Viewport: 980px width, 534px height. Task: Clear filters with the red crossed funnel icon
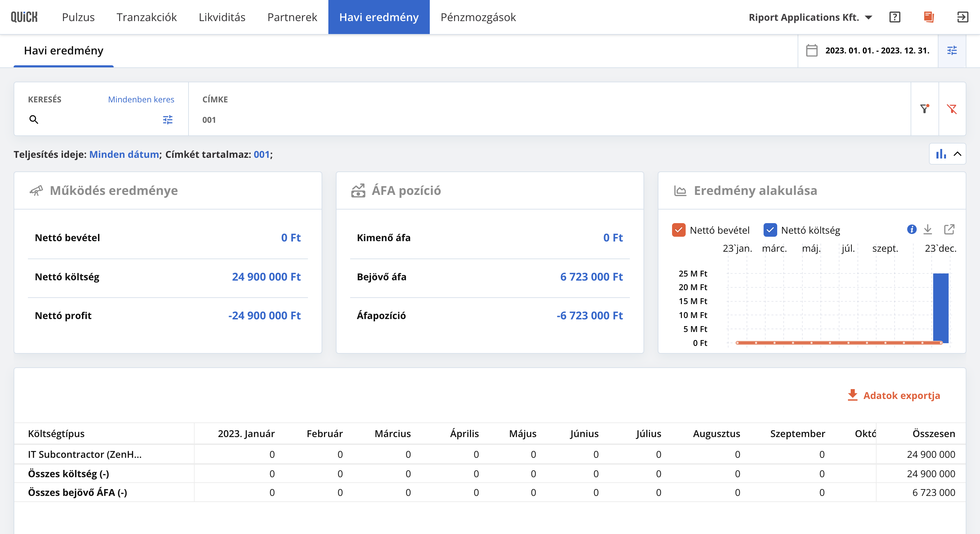(952, 109)
